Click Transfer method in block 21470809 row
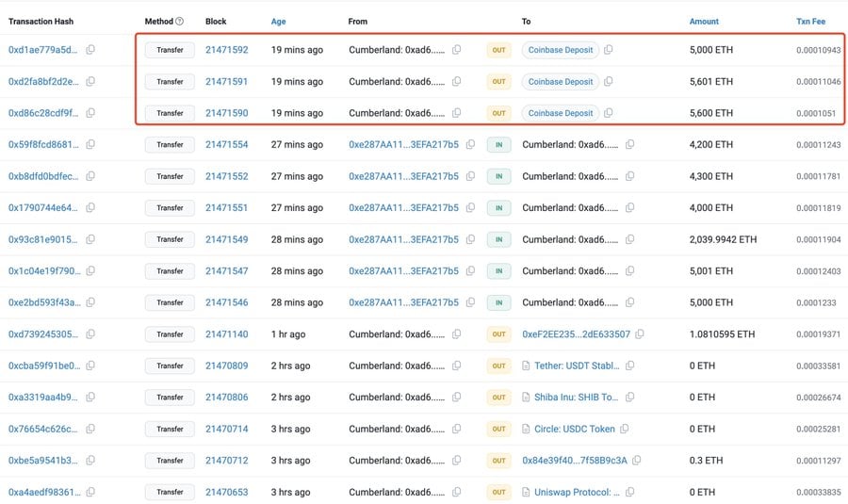The width and height of the screenshot is (848, 504). tap(170, 366)
